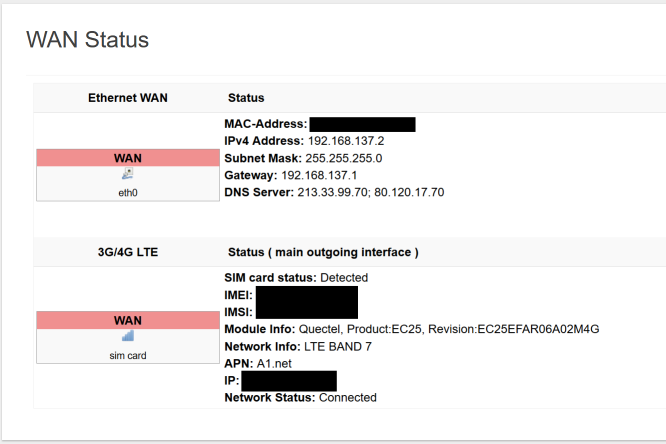Screen dimensions: 666x444
Task: Click the sim card signal bars icon
Action: tap(127, 336)
